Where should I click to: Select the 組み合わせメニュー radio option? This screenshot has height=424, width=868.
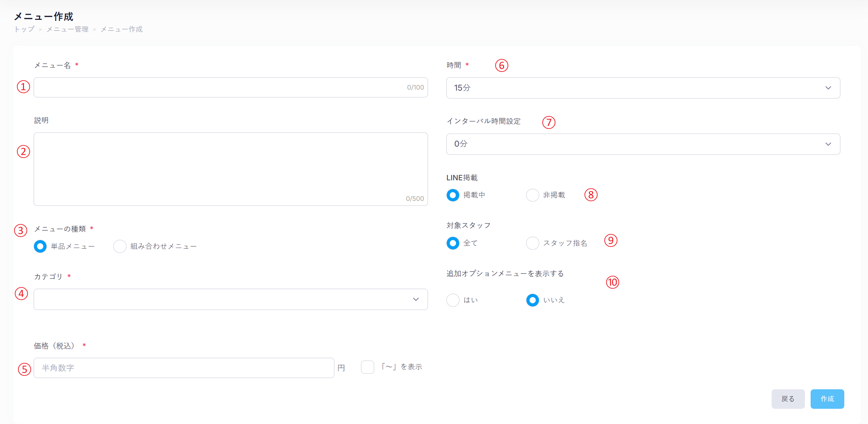coord(120,246)
